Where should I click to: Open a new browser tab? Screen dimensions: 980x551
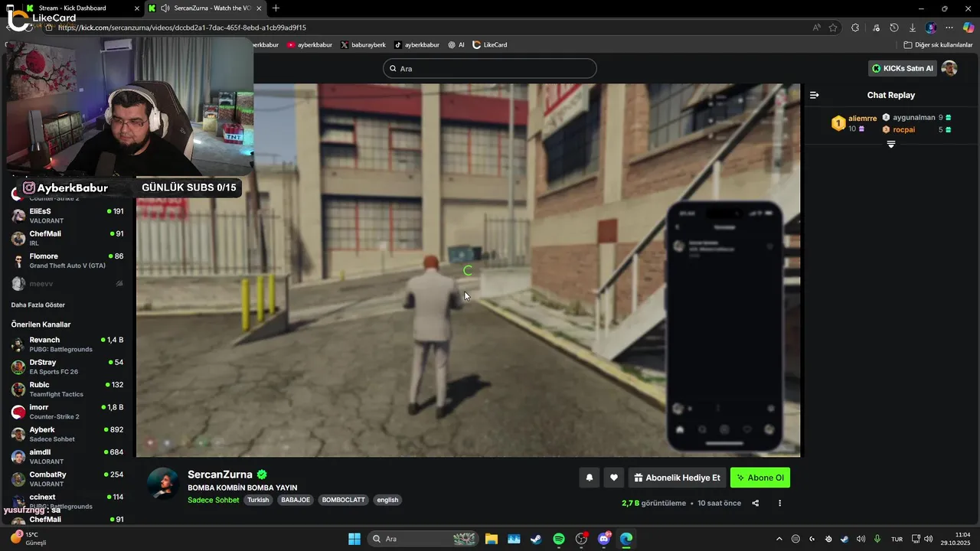click(x=276, y=8)
